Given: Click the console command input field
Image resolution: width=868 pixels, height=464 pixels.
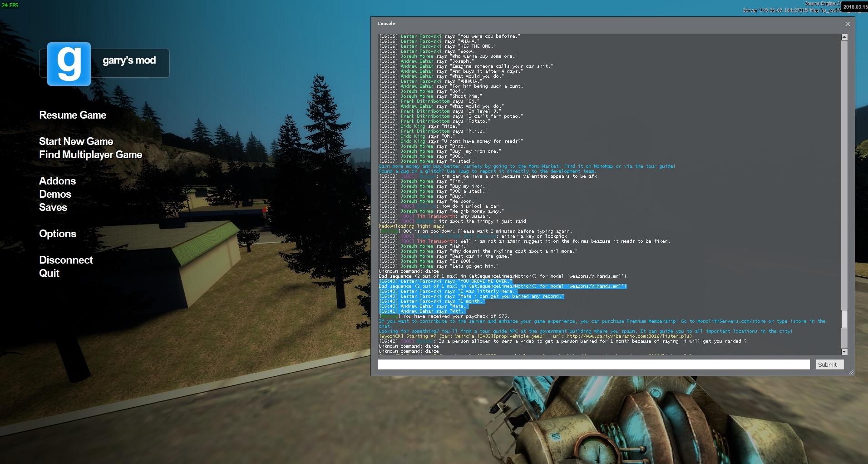Looking at the screenshot, I should pos(594,364).
